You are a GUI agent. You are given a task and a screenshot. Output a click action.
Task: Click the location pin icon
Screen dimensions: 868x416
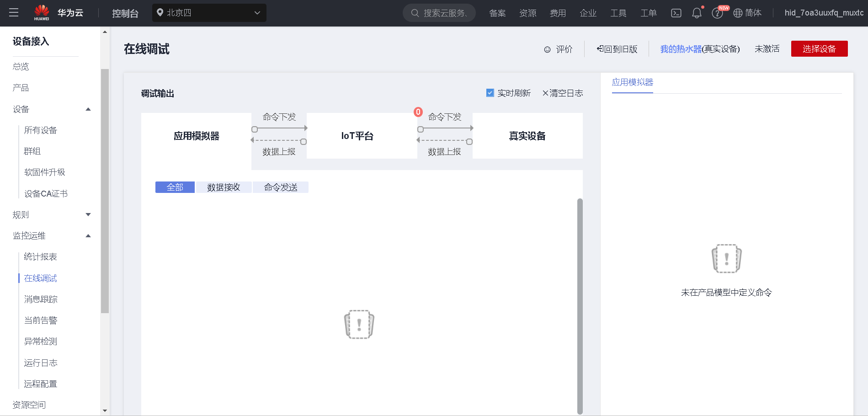tap(160, 12)
